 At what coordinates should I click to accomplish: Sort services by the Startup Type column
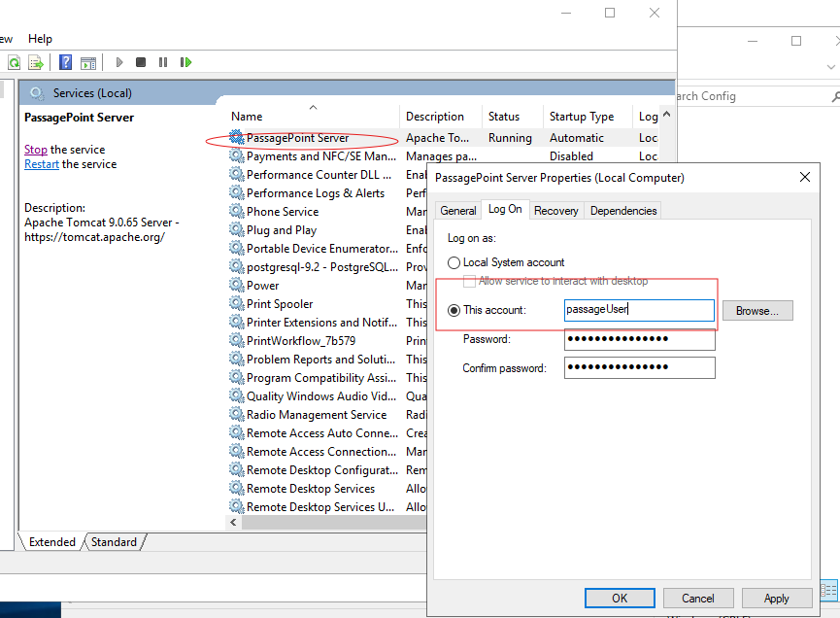(581, 117)
